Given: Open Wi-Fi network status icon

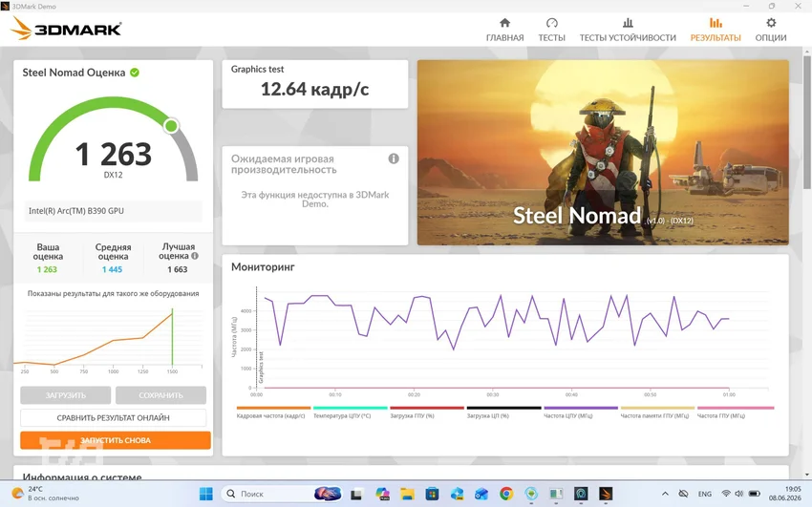Looking at the screenshot, I should (x=725, y=494).
